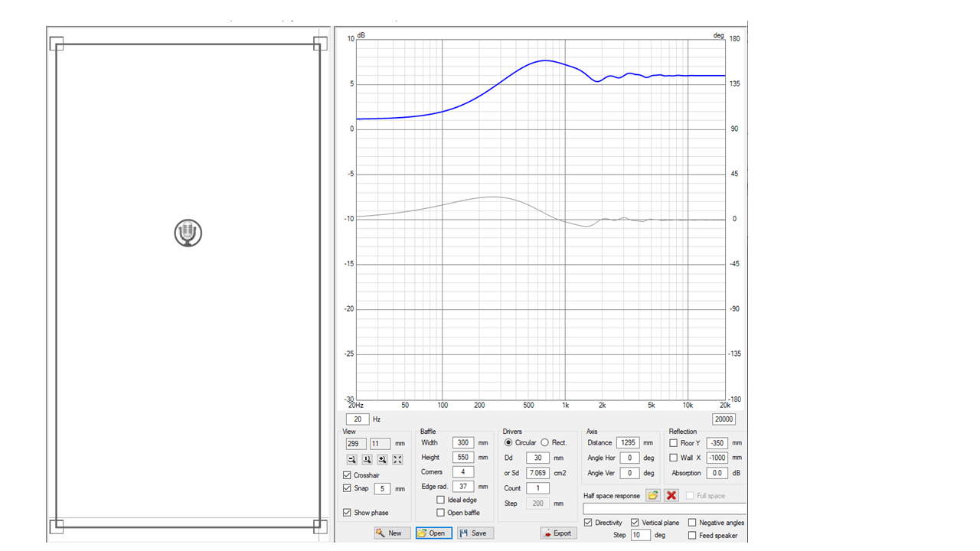
Task: Select the bottom-right corner handle of baffle
Action: pyautogui.click(x=319, y=526)
